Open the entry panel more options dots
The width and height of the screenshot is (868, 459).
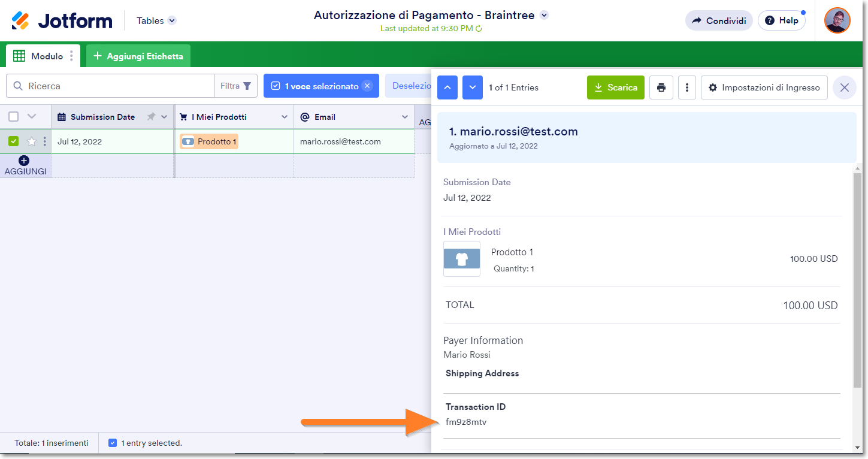point(686,87)
